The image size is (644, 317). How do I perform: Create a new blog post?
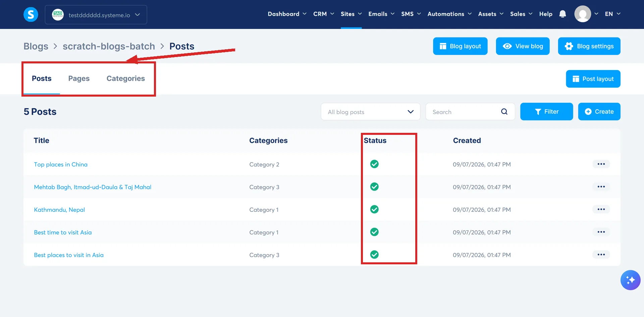[x=599, y=111]
